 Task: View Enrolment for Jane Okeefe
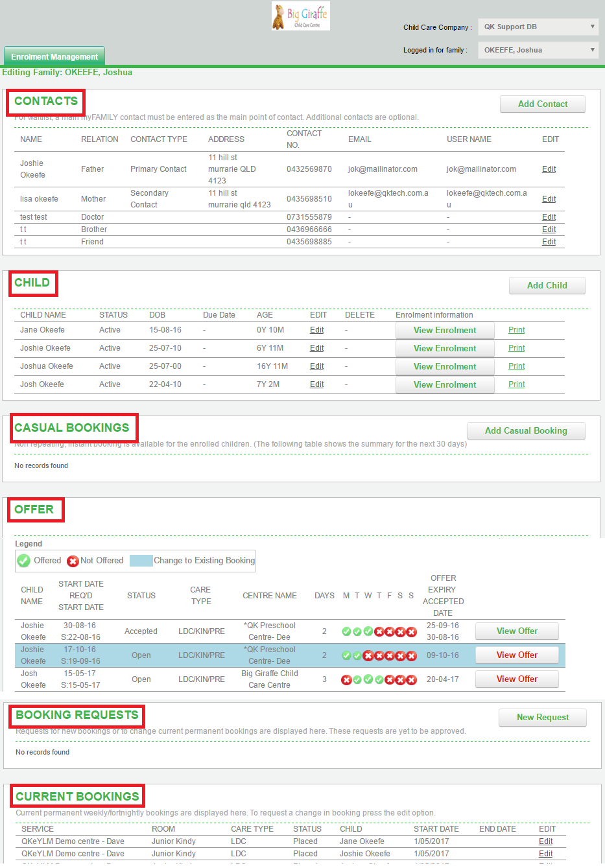tap(444, 330)
